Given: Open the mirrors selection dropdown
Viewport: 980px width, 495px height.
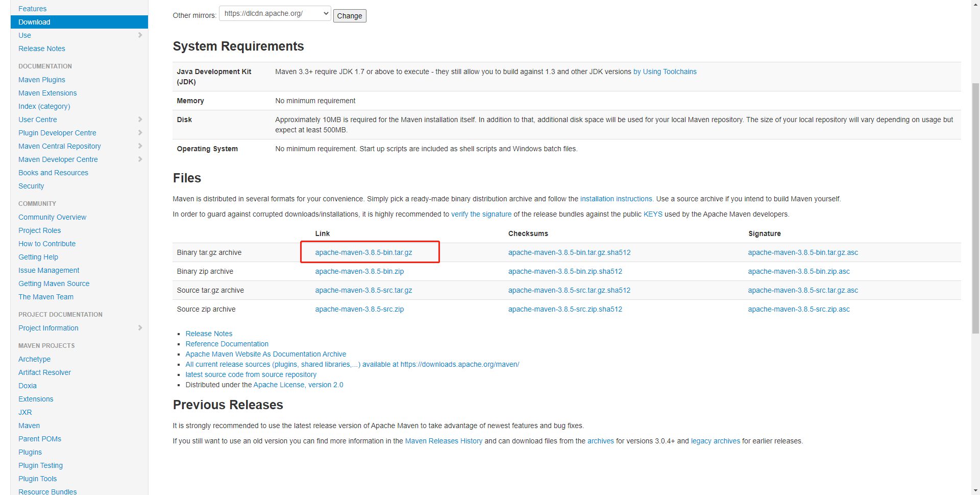Looking at the screenshot, I should [274, 13].
